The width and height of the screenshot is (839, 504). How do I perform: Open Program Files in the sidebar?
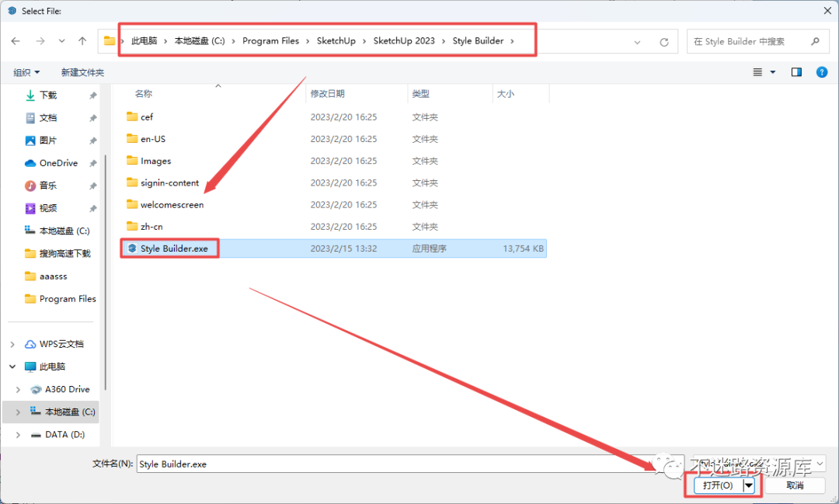pos(61,298)
